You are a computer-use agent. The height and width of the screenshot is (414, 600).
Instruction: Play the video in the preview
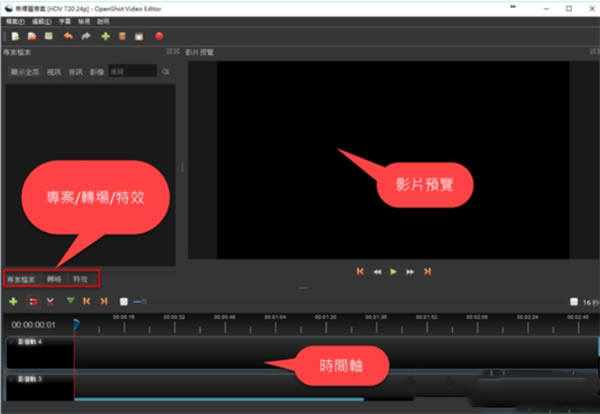tap(393, 270)
